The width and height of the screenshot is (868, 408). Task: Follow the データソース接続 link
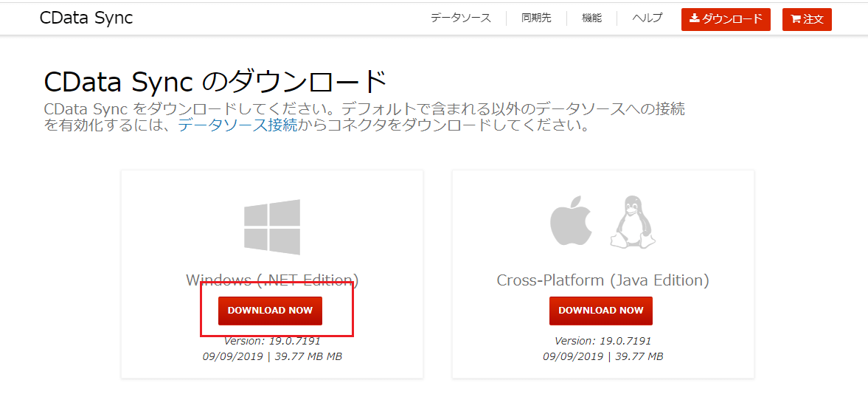[x=237, y=125]
